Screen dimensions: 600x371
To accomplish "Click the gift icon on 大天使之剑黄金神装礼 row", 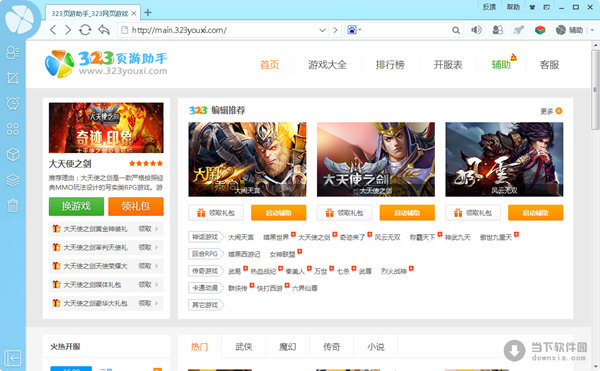I will pyautogui.click(x=56, y=229).
